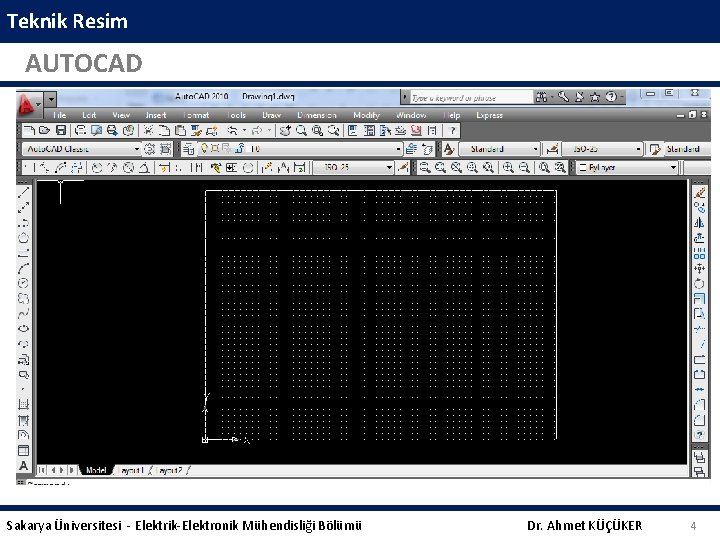Click the Paste clipboard icon
This screenshot has height=540, width=720.
pyautogui.click(x=180, y=131)
